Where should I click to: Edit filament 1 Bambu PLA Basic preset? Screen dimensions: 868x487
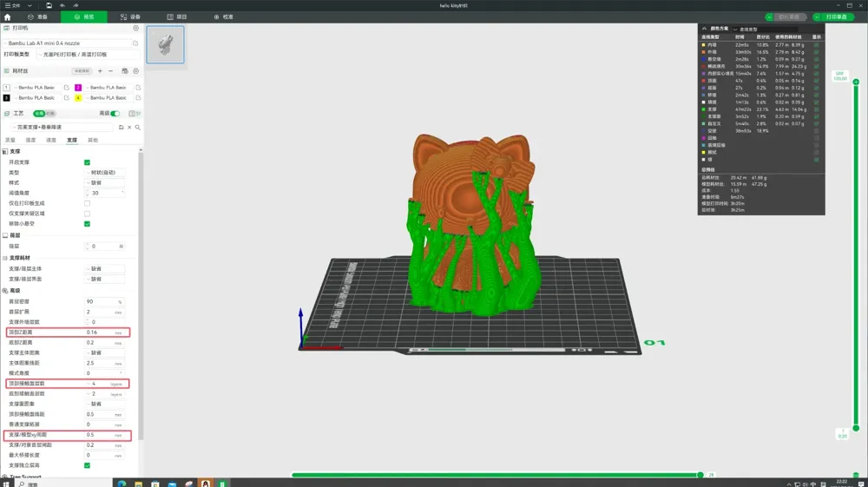pyautogui.click(x=67, y=88)
